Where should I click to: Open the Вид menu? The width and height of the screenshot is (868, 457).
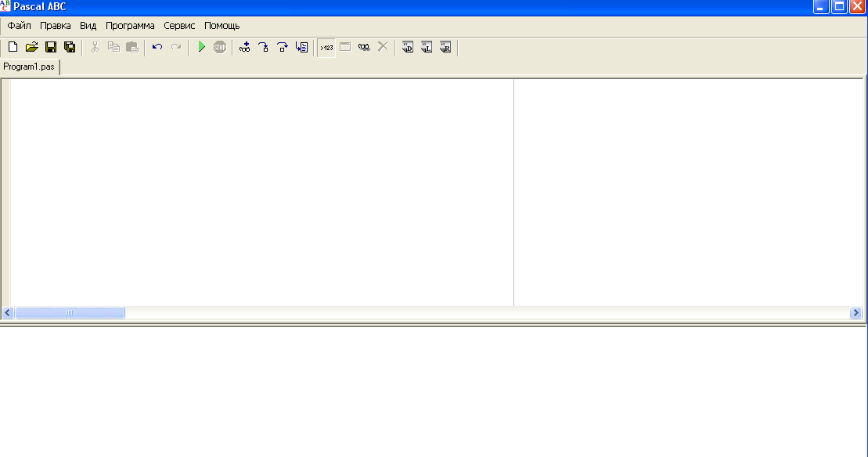tap(88, 26)
